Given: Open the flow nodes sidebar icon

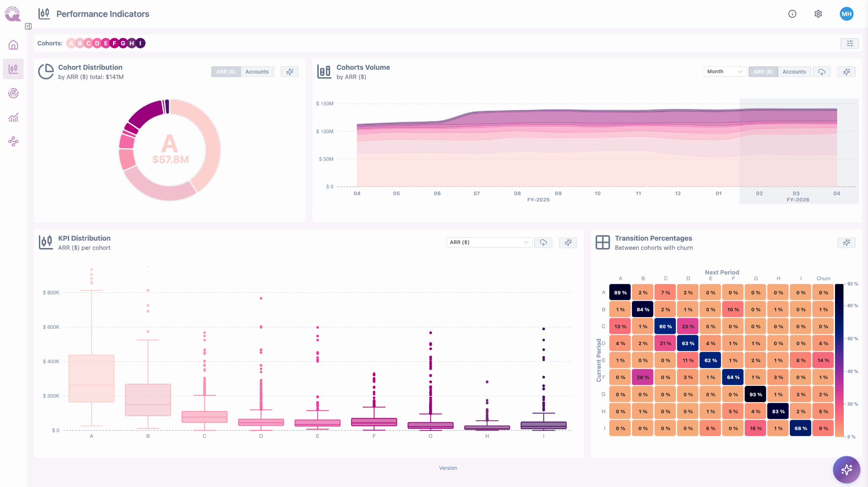Looking at the screenshot, I should click(x=13, y=142).
